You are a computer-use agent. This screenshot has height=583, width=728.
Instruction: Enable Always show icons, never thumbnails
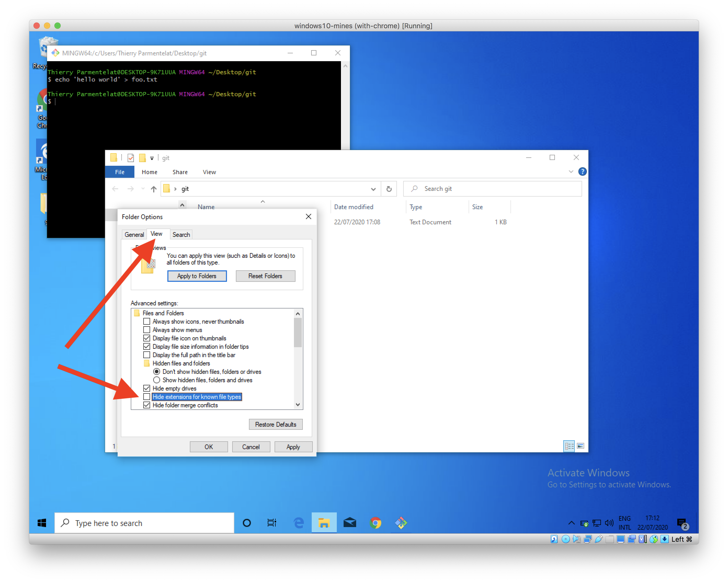pos(146,321)
